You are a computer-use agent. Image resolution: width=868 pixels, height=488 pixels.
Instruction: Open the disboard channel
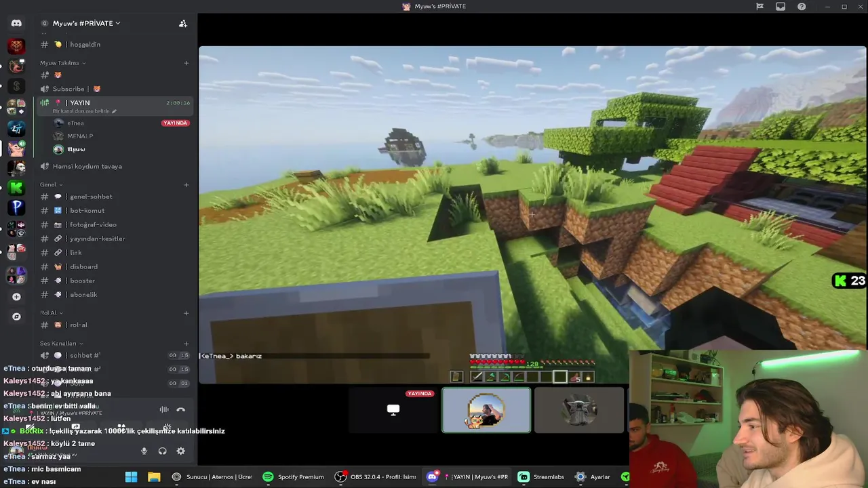(x=114, y=266)
